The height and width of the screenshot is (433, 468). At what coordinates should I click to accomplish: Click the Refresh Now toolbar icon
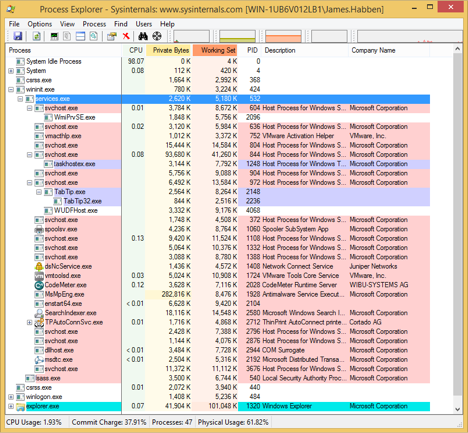click(36, 36)
